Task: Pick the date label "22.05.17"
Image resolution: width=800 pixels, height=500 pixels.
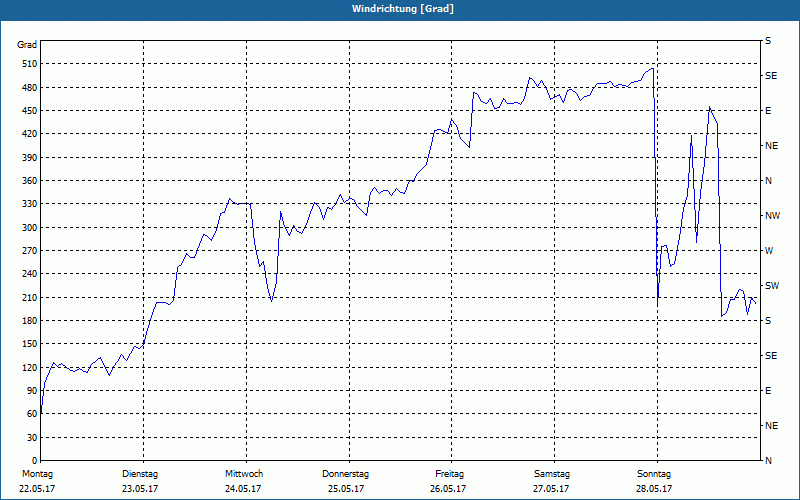Action: pos(37,489)
